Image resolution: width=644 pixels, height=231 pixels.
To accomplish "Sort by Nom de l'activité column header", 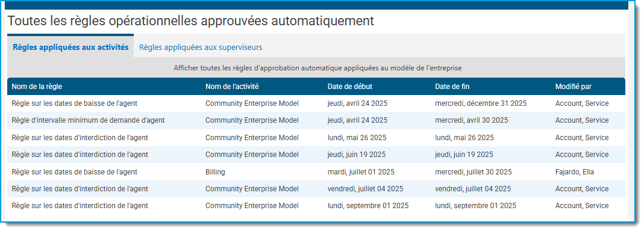I will (232, 87).
